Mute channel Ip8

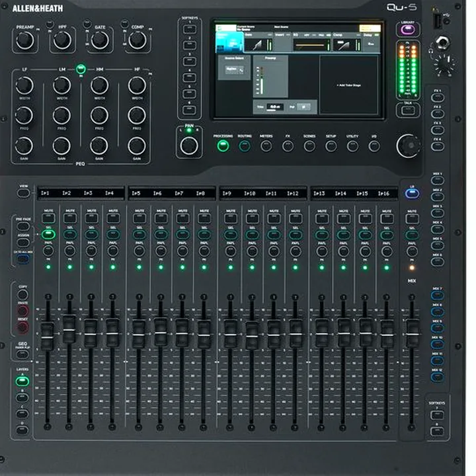point(204,218)
